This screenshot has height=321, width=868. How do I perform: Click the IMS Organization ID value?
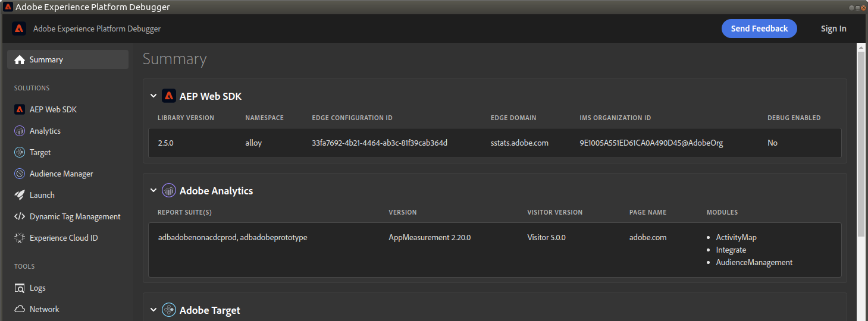click(651, 143)
